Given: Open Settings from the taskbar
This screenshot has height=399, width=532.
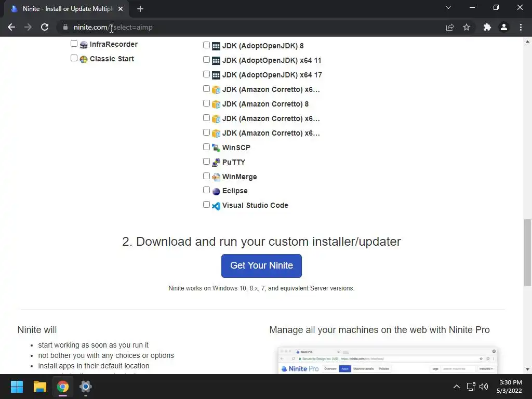Looking at the screenshot, I should click(86, 387).
